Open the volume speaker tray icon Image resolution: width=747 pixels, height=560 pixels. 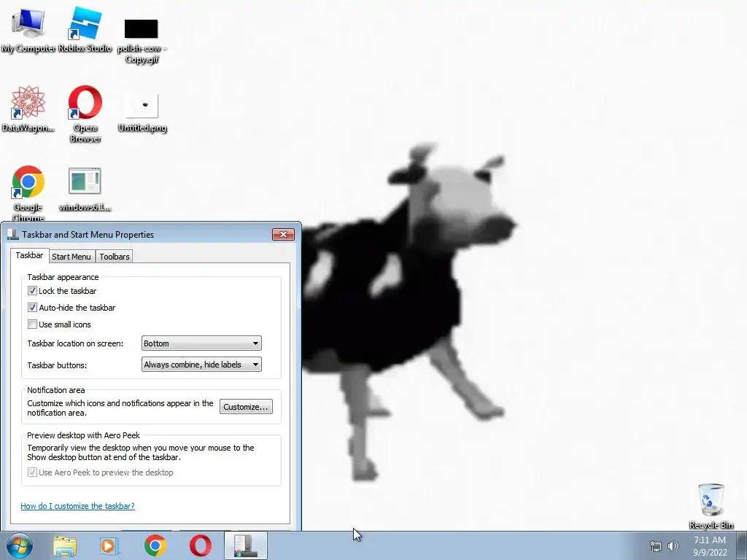673,546
